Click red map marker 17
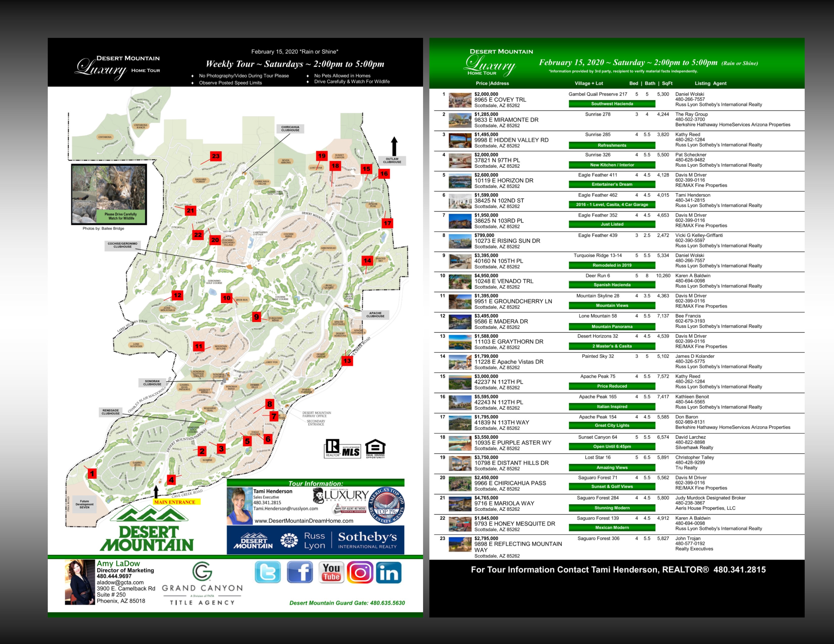This screenshot has width=834, height=644. pyautogui.click(x=388, y=223)
